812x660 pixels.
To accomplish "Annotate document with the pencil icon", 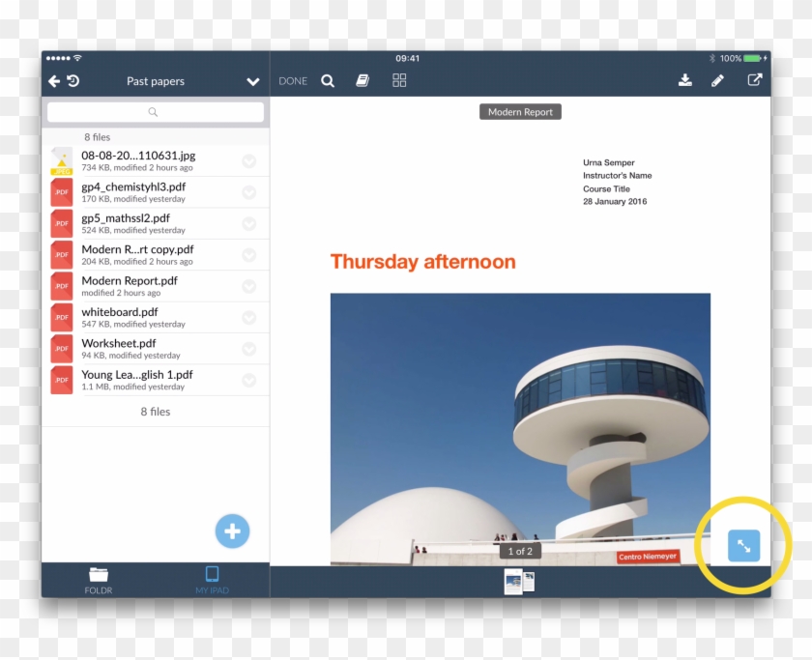I will (x=717, y=81).
